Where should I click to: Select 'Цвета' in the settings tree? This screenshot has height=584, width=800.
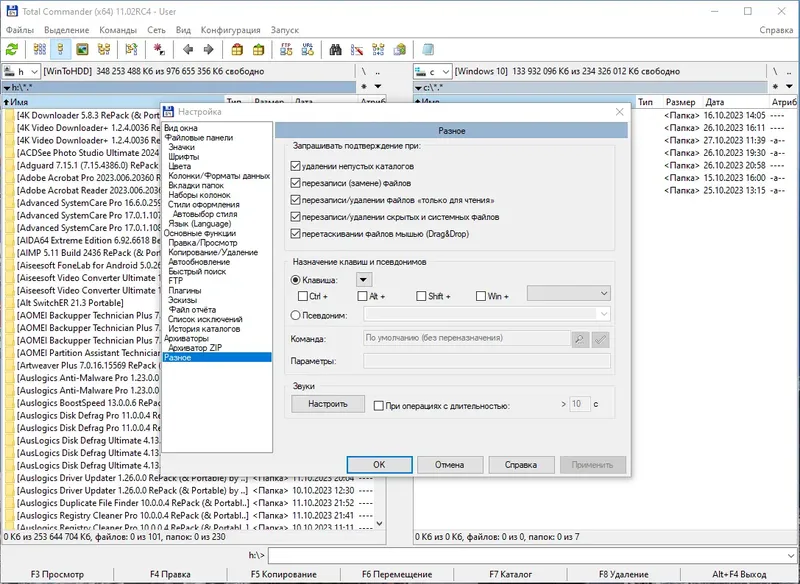[x=180, y=166]
